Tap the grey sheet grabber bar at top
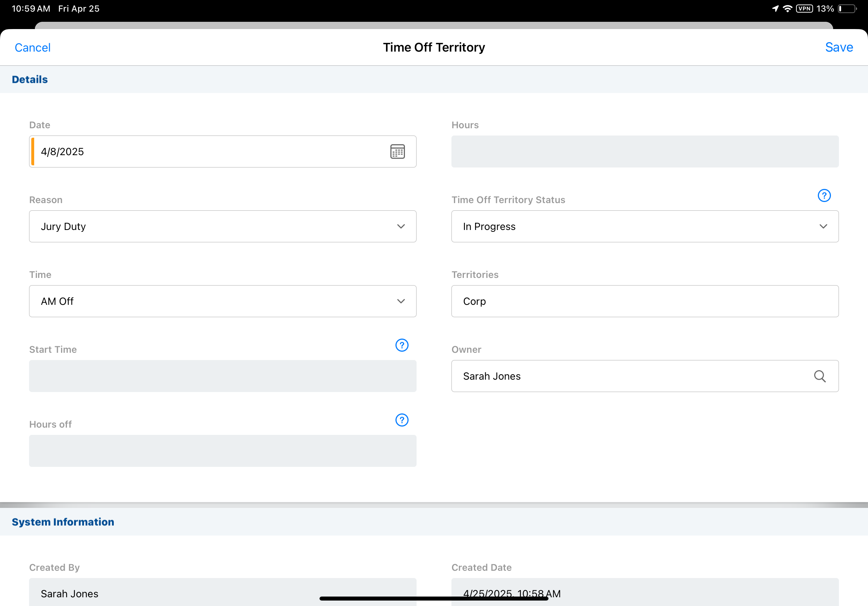868x606 pixels. pyautogui.click(x=434, y=25)
